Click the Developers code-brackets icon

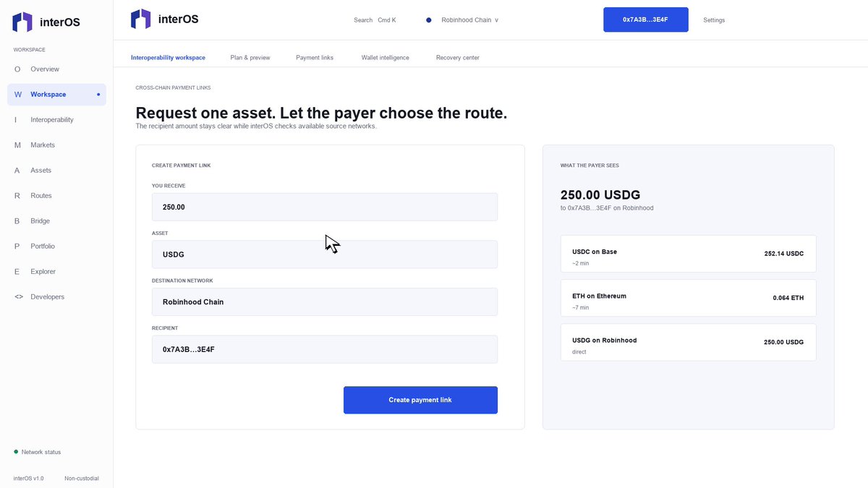pyautogui.click(x=18, y=297)
